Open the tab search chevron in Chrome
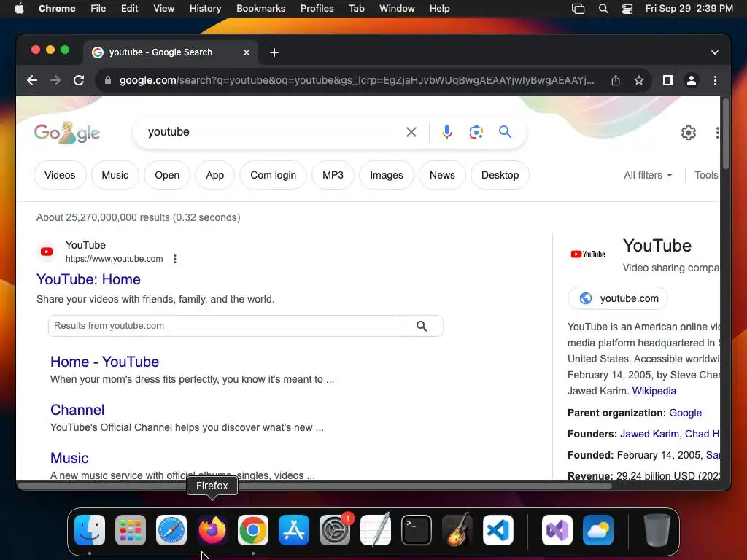The image size is (747, 560). tap(715, 52)
